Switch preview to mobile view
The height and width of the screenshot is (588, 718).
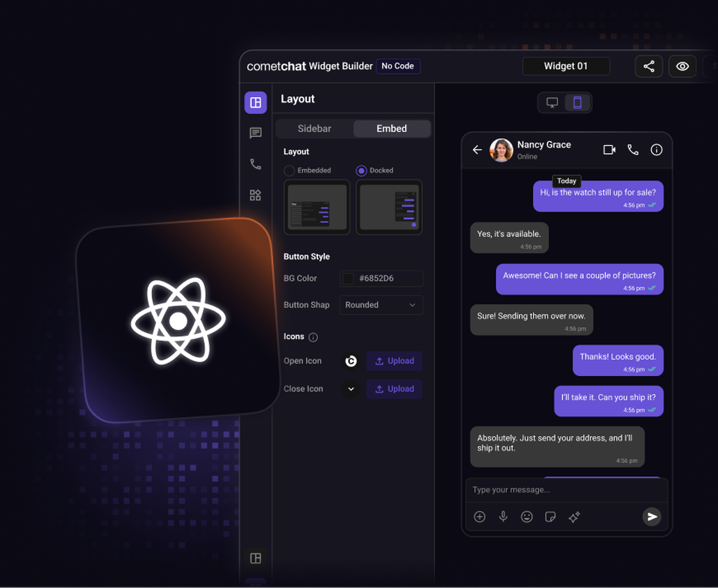point(578,103)
